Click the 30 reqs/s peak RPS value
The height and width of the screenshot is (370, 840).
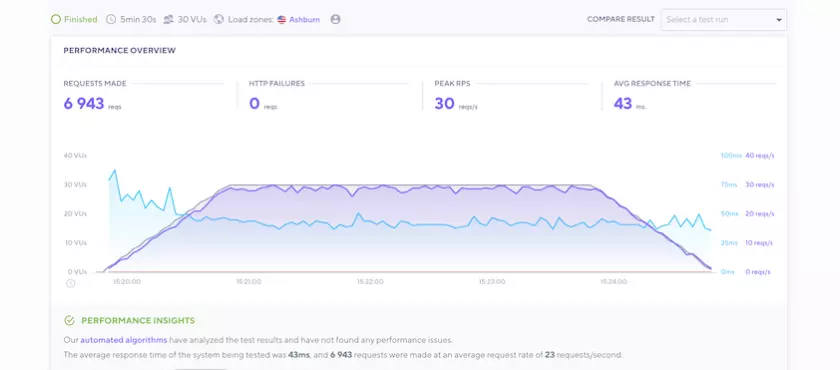pos(445,103)
